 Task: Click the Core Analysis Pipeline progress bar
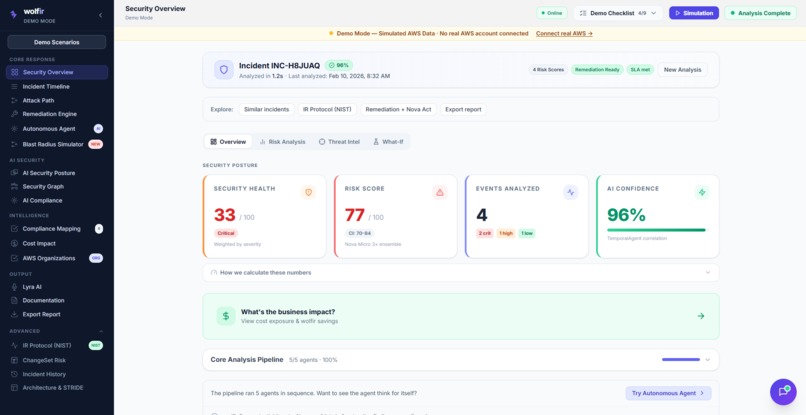(x=681, y=359)
